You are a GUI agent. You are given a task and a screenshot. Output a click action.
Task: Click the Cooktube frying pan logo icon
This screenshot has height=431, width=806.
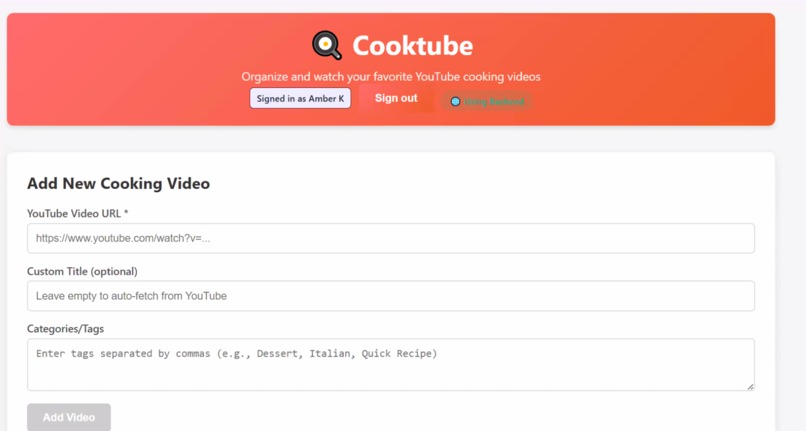[x=327, y=45]
